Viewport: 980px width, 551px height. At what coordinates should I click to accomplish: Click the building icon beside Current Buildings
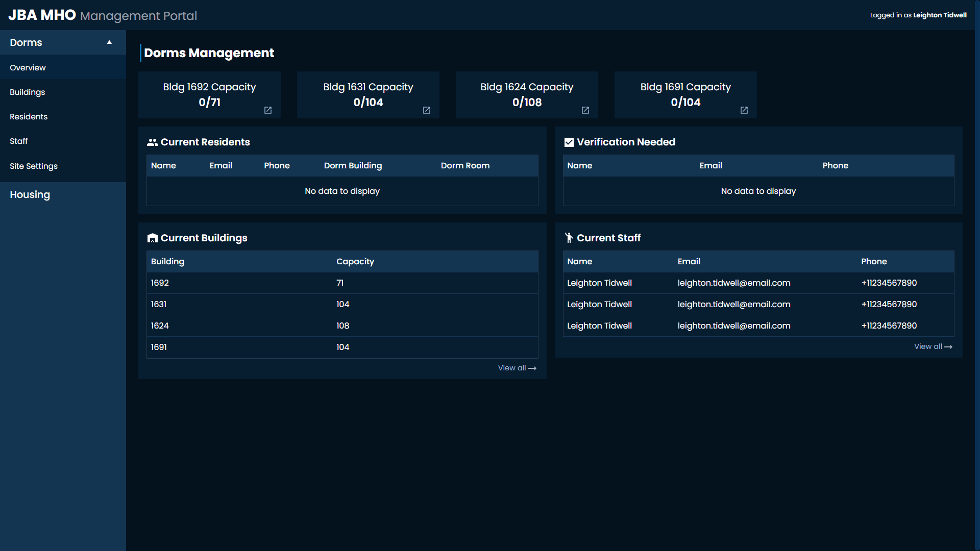(152, 238)
